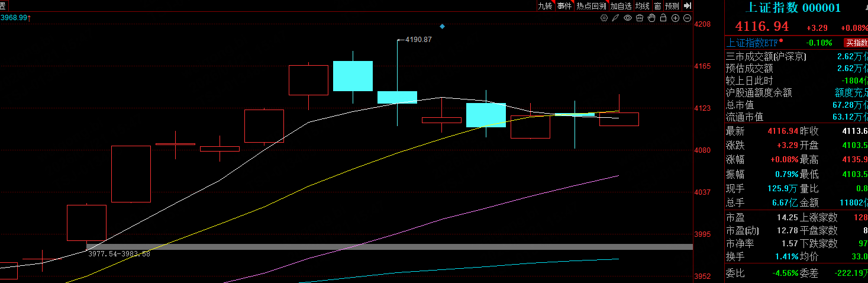Click the 较上日此时 row label
Image resolution: width=868 pixels, height=283 pixels.
(x=750, y=81)
